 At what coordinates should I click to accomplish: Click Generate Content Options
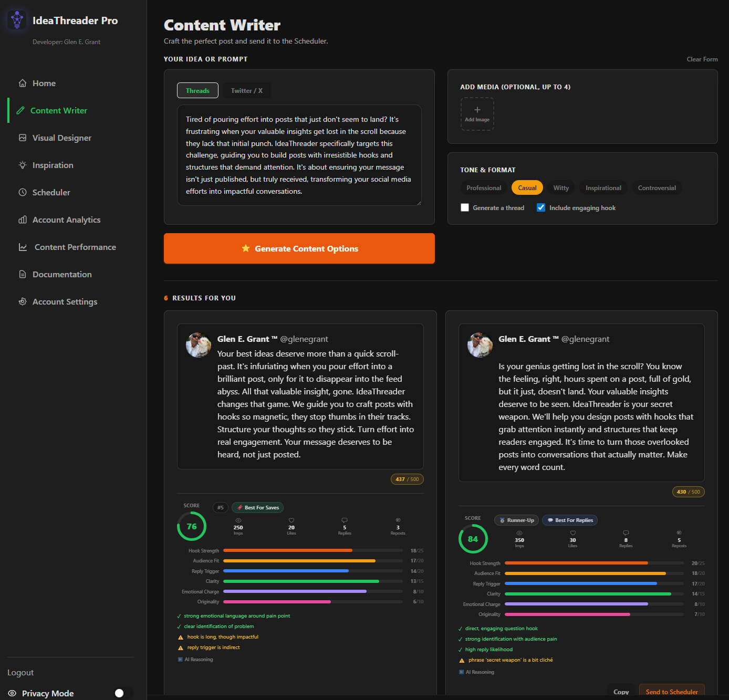coord(299,248)
